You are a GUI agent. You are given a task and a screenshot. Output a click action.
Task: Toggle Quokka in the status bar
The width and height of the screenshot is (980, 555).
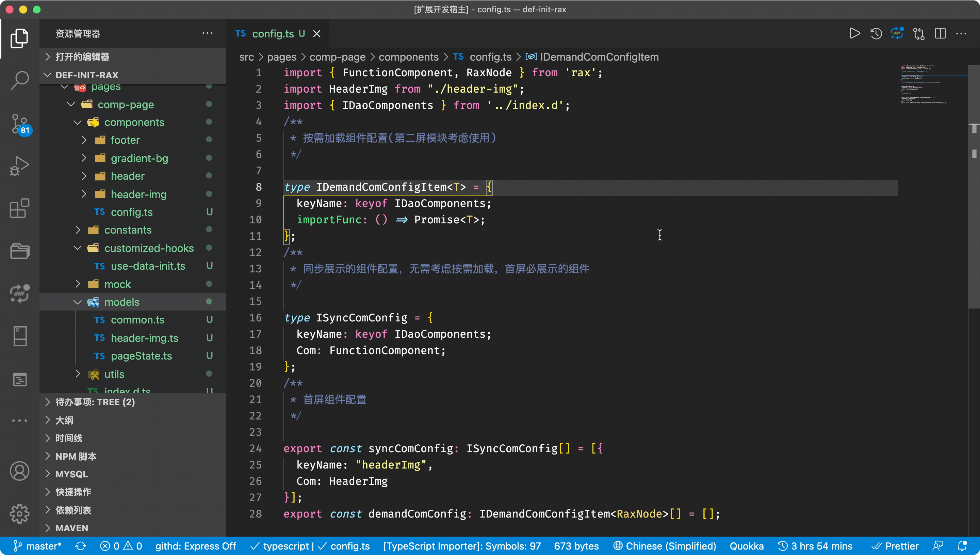[x=746, y=546]
